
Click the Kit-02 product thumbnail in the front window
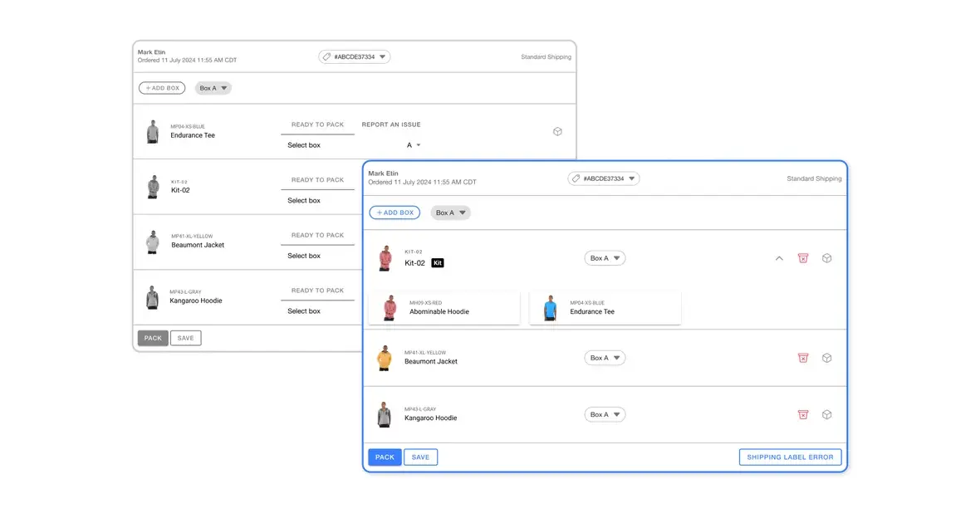(385, 258)
